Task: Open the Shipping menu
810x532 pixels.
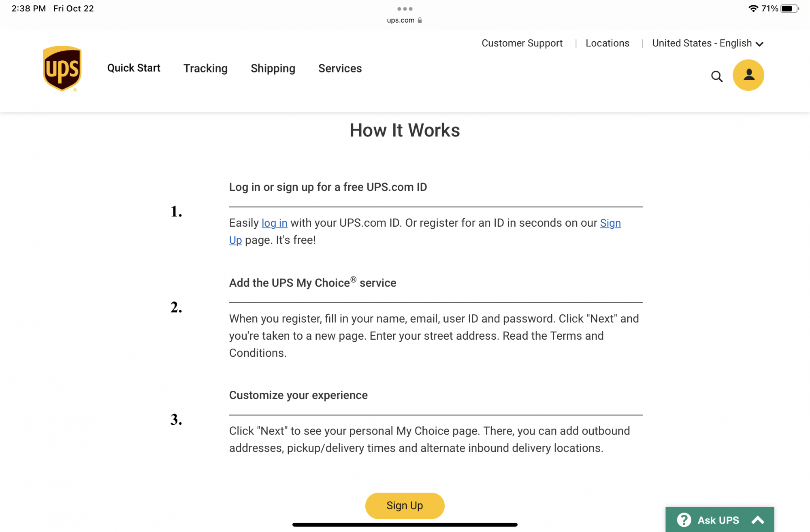Action: coord(273,68)
